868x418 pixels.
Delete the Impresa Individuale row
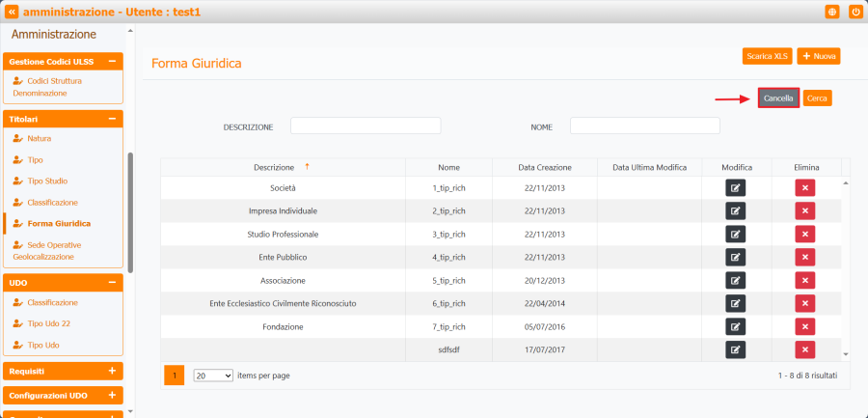coord(805,210)
